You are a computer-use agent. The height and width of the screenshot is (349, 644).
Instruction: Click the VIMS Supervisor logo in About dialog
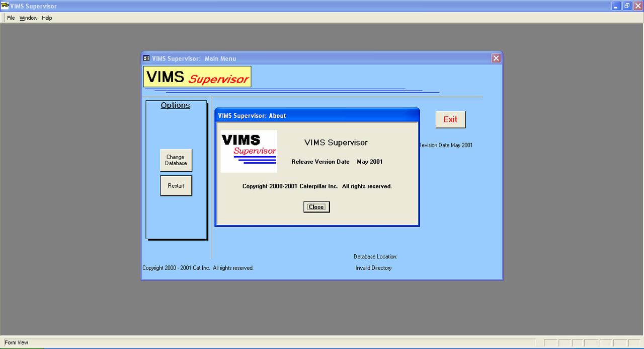coord(249,152)
